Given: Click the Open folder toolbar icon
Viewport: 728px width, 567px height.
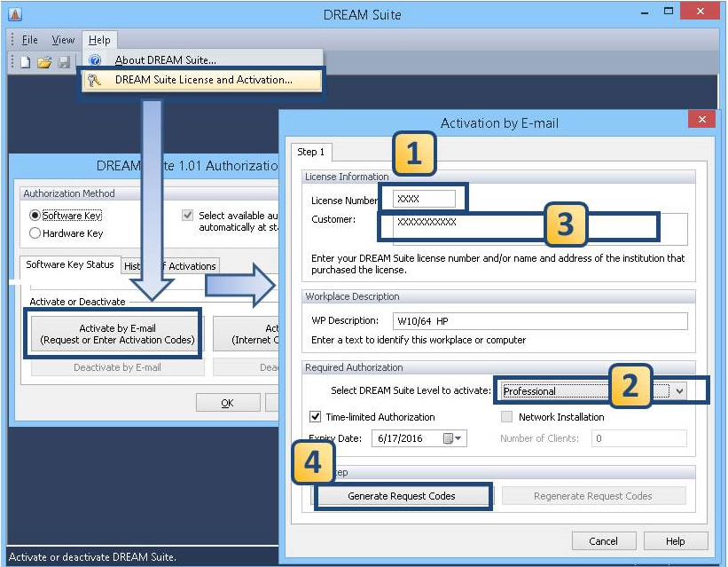Looking at the screenshot, I should [44, 62].
